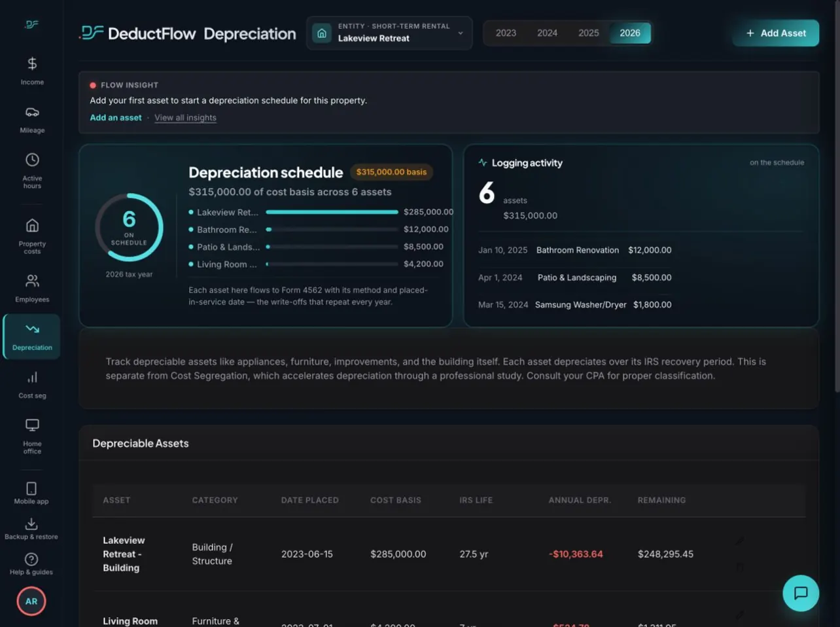Open the Mobile app page

coord(31,493)
